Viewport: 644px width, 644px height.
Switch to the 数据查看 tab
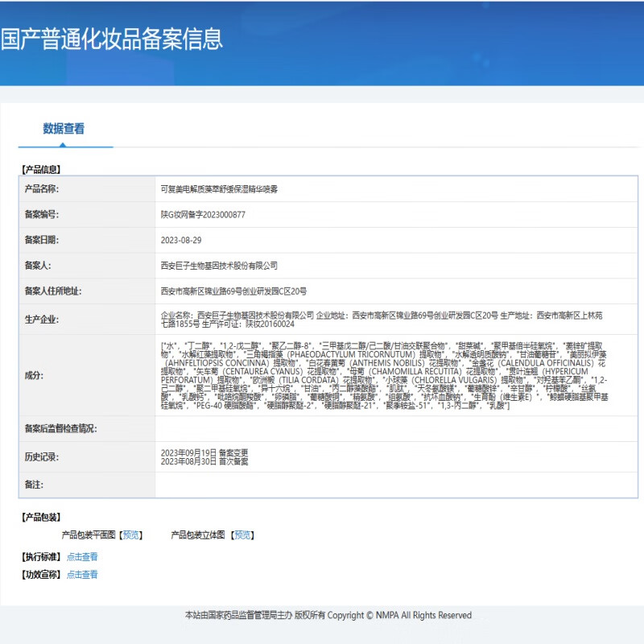tap(64, 129)
